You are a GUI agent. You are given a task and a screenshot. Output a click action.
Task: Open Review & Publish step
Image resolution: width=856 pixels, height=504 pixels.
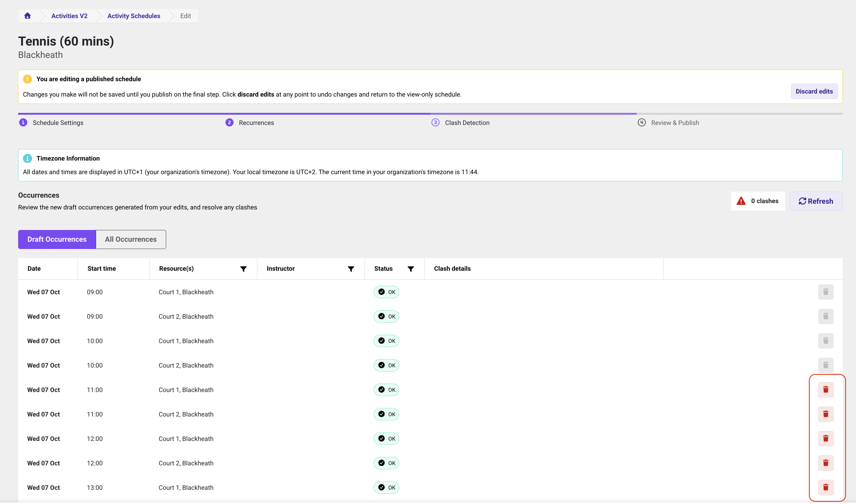point(668,123)
